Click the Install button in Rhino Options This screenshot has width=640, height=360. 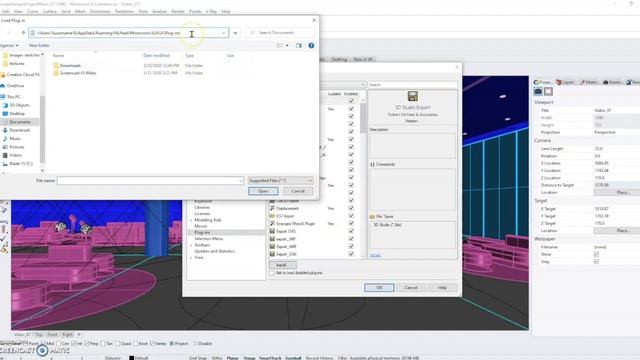coord(282,265)
